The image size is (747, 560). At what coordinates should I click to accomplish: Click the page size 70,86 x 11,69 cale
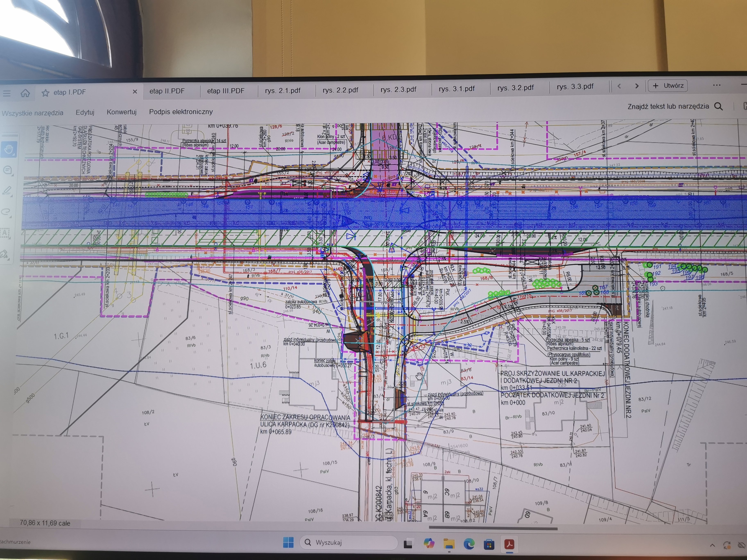click(x=45, y=523)
